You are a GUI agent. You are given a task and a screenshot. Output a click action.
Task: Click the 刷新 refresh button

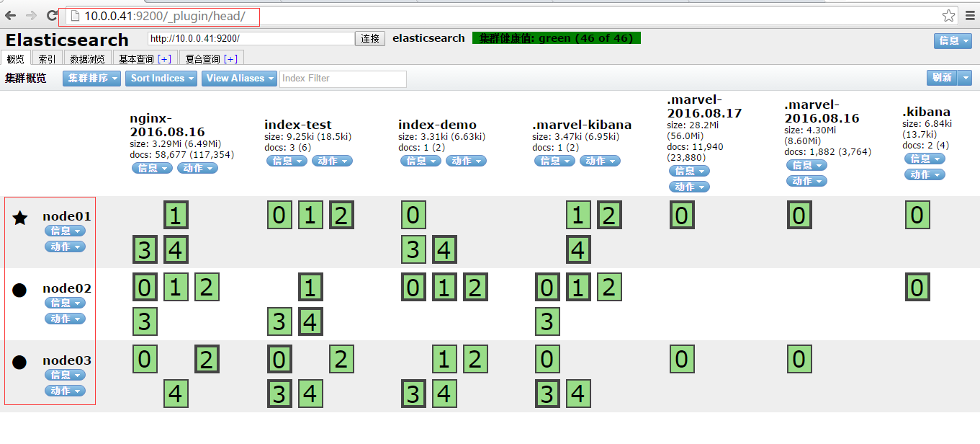point(943,78)
